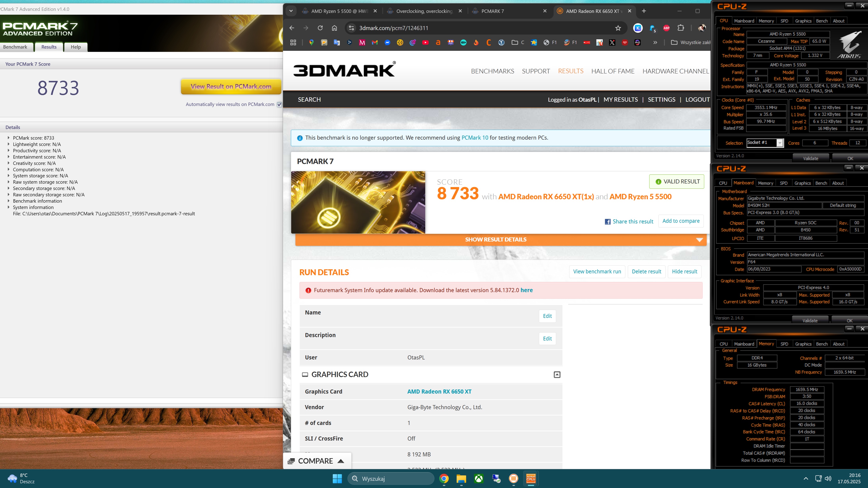Open volume control in system tray
868x488 pixels.
click(x=828, y=478)
